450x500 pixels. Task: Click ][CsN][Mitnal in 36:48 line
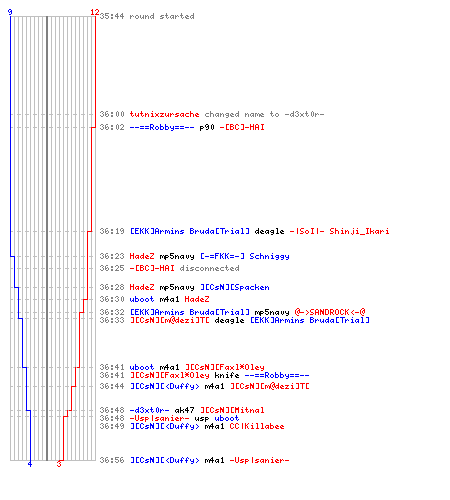pyautogui.click(x=232, y=410)
